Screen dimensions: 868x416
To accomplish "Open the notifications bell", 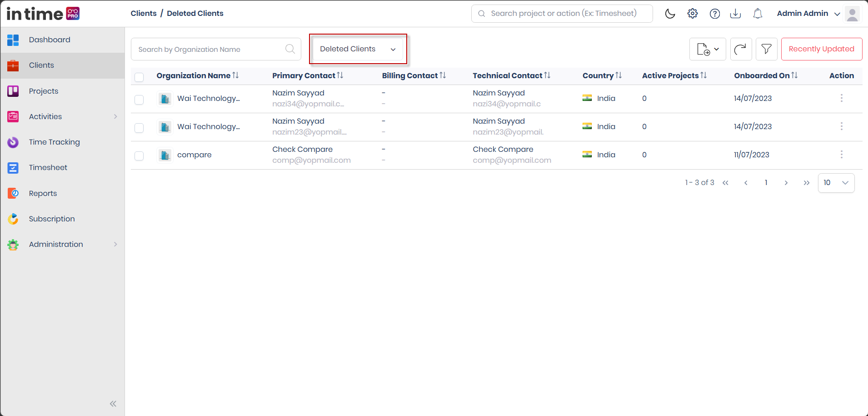I will pos(758,14).
